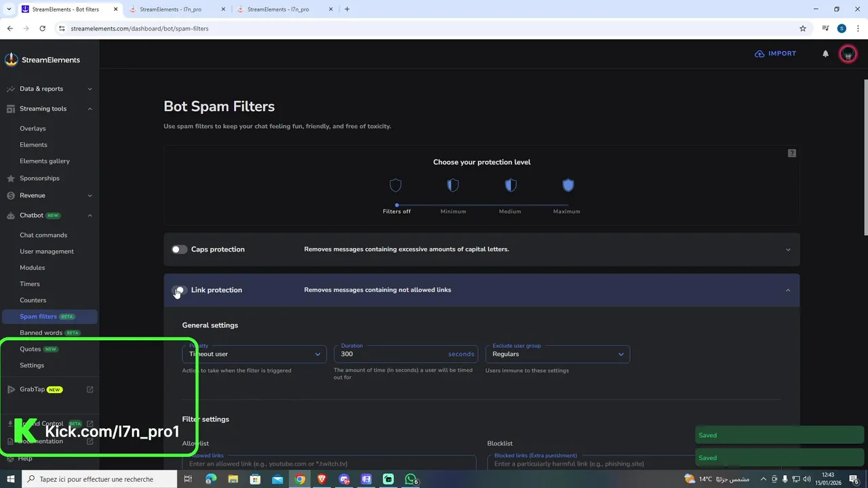868x488 pixels.
Task: Open the user profile avatar menu
Action: click(x=848, y=54)
